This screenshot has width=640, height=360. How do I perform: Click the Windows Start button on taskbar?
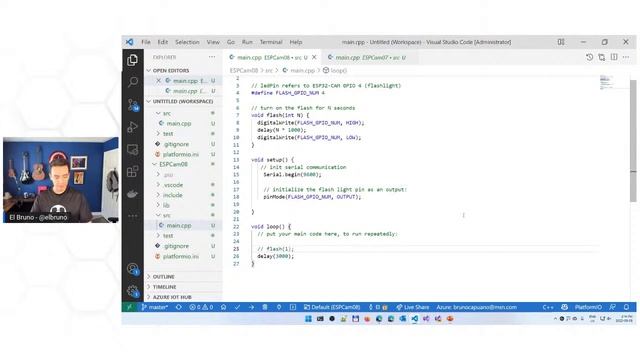(x=308, y=319)
